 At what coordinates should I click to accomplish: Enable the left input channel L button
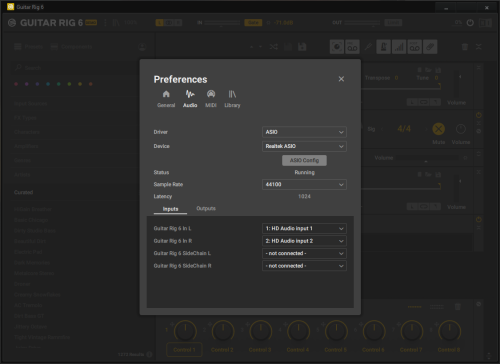point(159,23)
